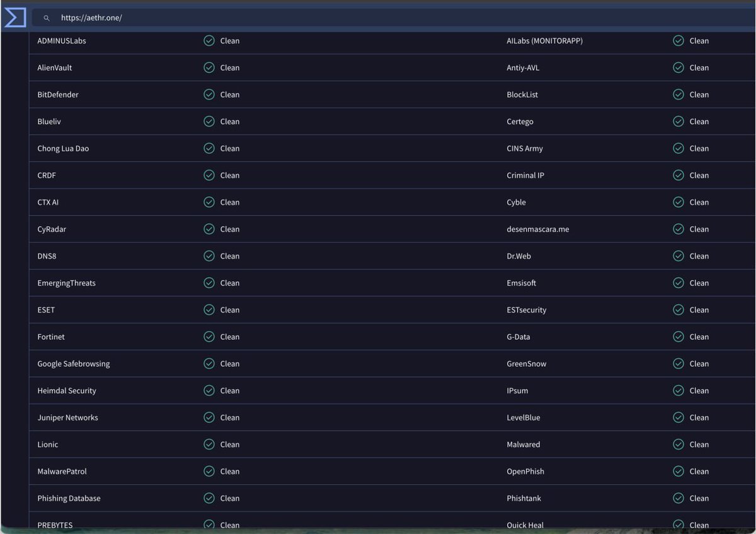The image size is (756, 534).
Task: Click the Clean result for OpenPhish
Action: tap(699, 472)
